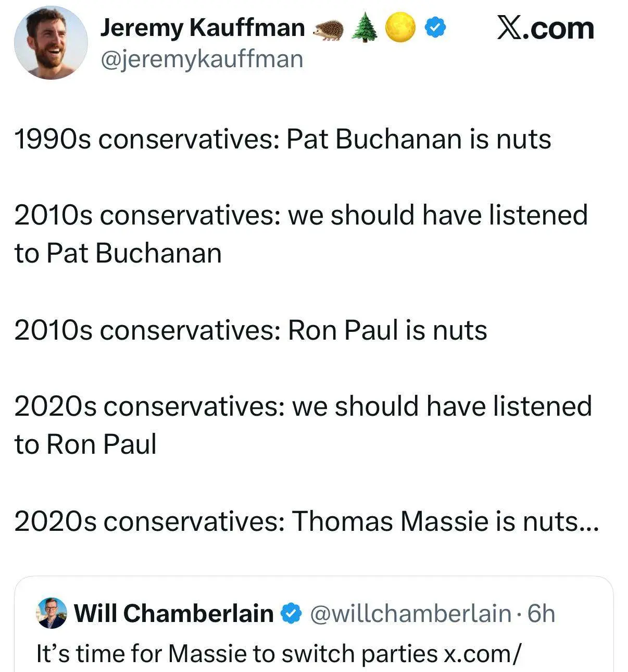Click the yellow full moon emoji
This screenshot has height=672, width=628.
click(x=400, y=28)
